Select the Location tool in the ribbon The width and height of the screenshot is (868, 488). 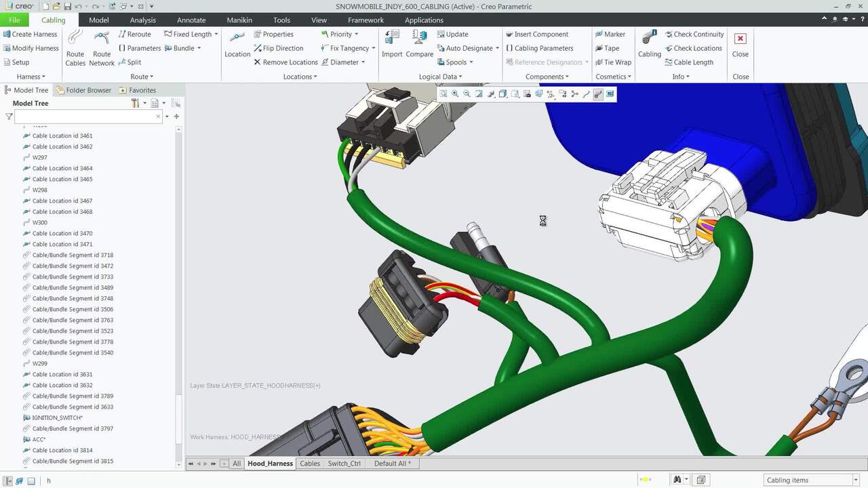pyautogui.click(x=237, y=45)
